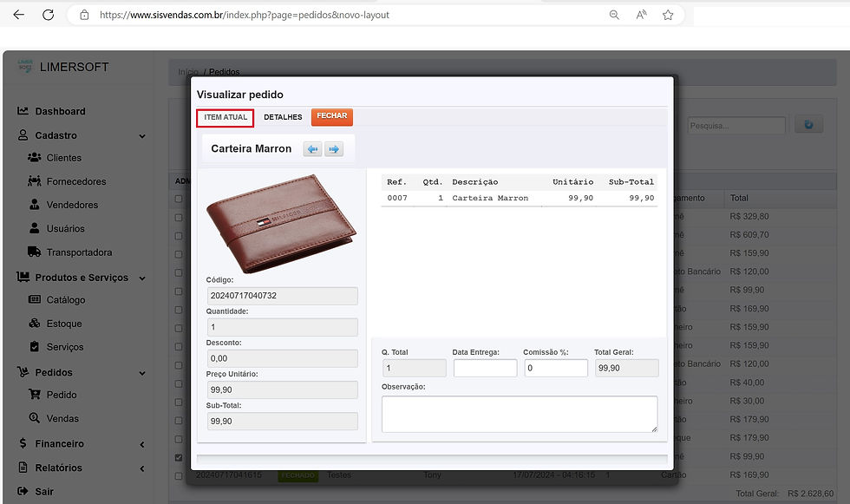The image size is (850, 504).
Task: Collapse Produtos e Serviços chevron
Action: pos(142,278)
